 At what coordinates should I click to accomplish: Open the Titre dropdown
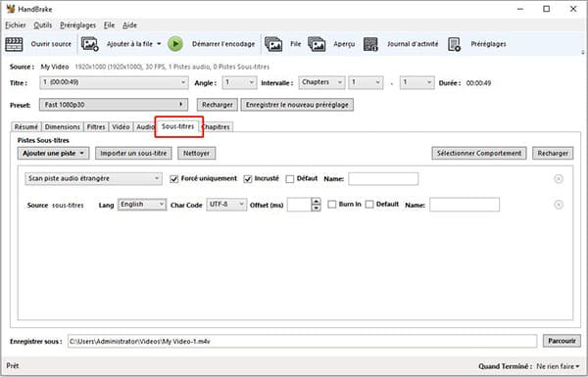point(114,82)
